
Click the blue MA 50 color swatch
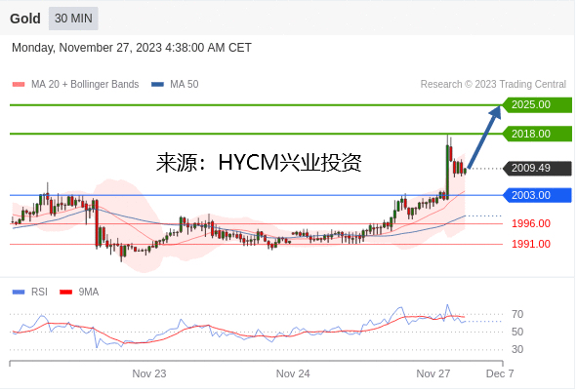tap(157, 84)
